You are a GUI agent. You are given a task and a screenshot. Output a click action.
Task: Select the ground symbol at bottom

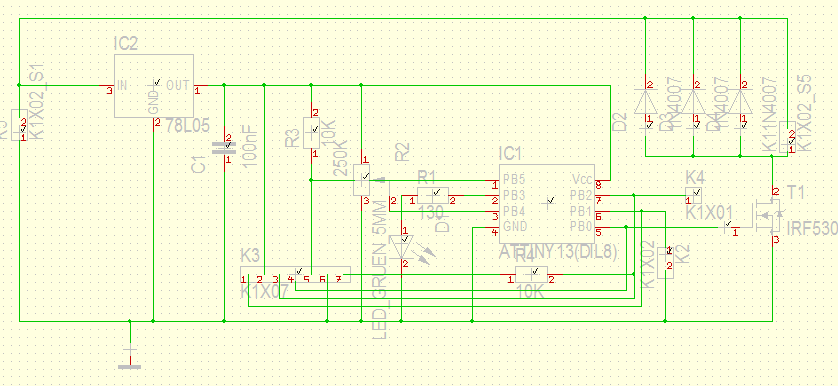(x=129, y=359)
